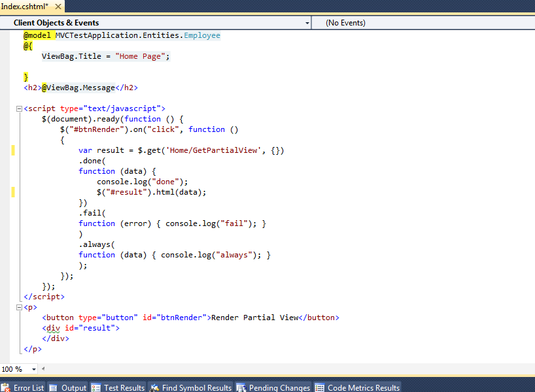
Task: Open the Code Metrics Results tab
Action: tap(357, 387)
